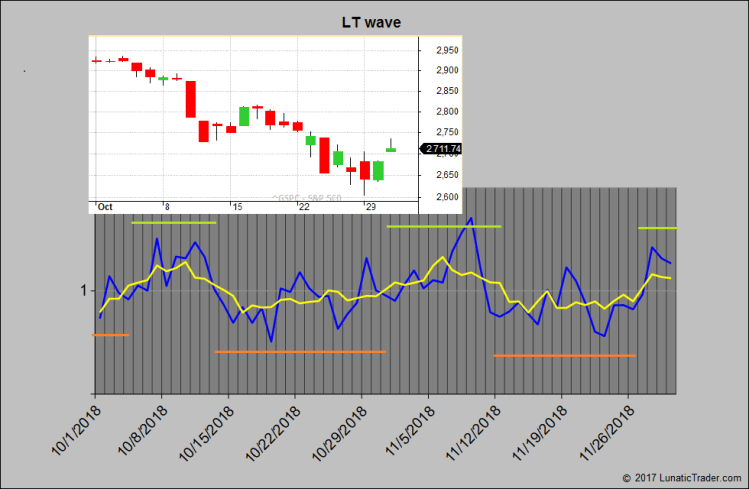
Task: Click the last green candlestick in the inset
Action: coord(391,149)
